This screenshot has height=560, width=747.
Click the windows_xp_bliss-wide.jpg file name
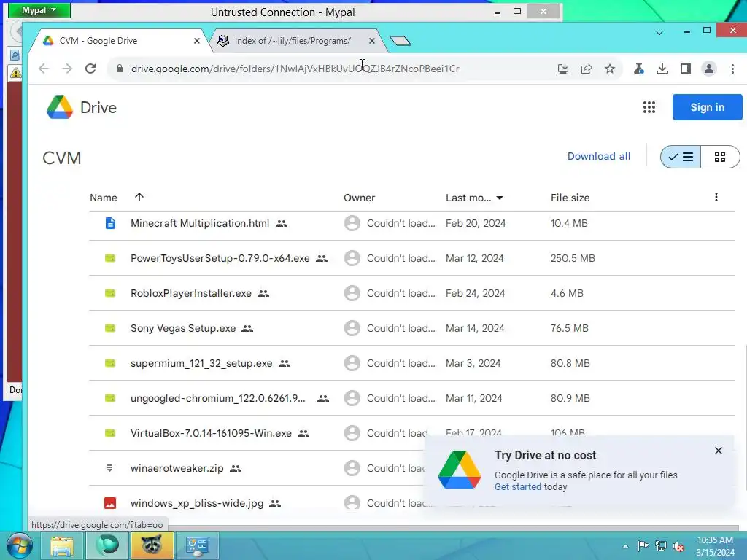point(197,503)
